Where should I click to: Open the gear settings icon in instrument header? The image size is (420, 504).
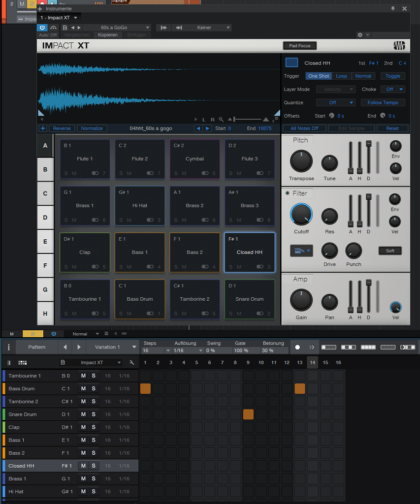pyautogui.click(x=360, y=35)
